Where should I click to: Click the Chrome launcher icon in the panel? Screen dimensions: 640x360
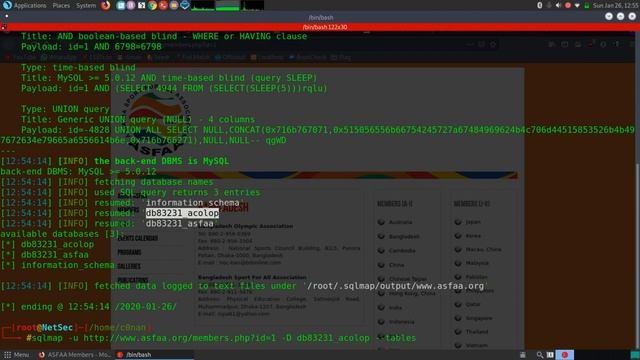(152, 5)
